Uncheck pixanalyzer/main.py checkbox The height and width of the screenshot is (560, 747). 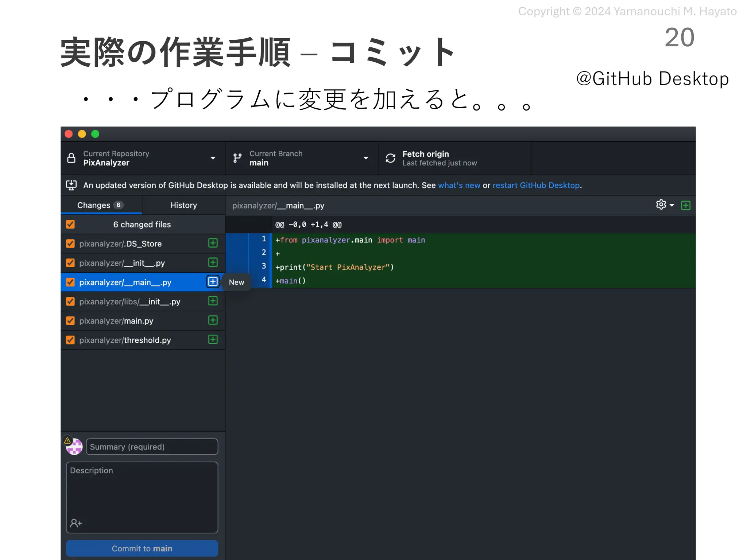click(70, 321)
